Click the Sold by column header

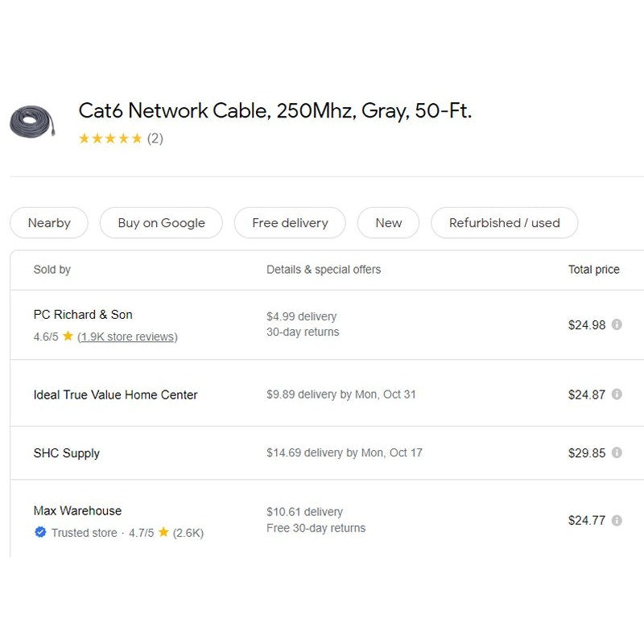(52, 270)
